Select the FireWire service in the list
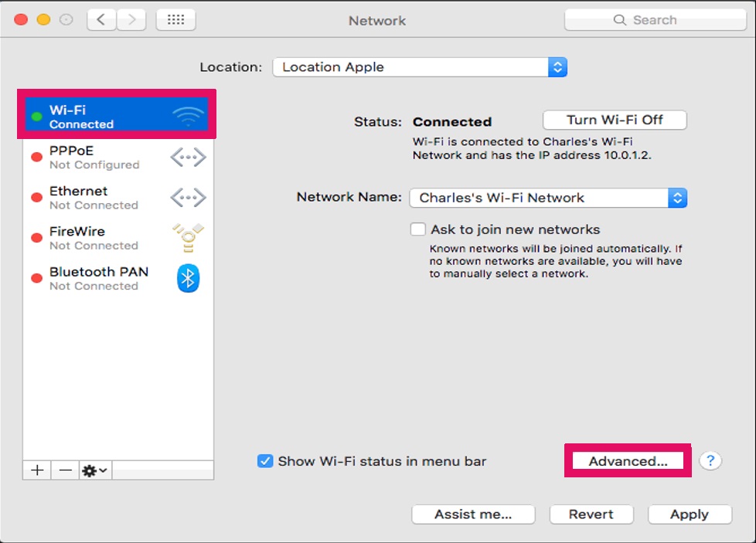Viewport: 756px width, 543px height. (118, 238)
